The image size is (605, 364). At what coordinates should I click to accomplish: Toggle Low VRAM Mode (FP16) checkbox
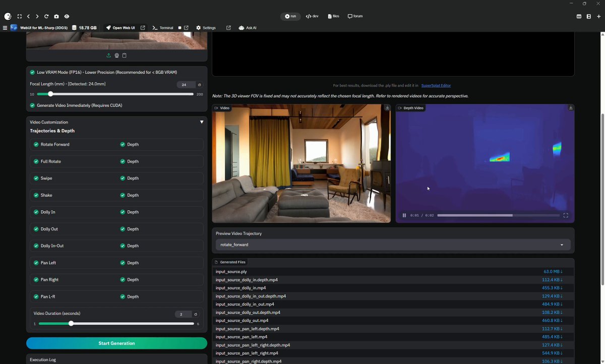click(x=32, y=72)
